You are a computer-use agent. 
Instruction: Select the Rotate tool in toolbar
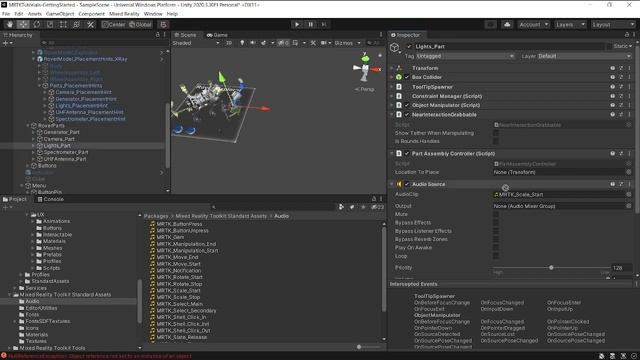(37, 24)
